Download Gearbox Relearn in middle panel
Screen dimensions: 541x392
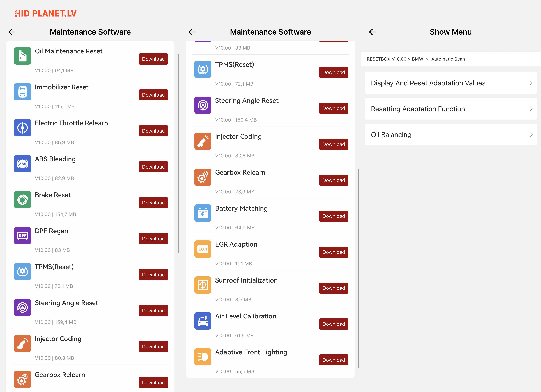(x=333, y=180)
